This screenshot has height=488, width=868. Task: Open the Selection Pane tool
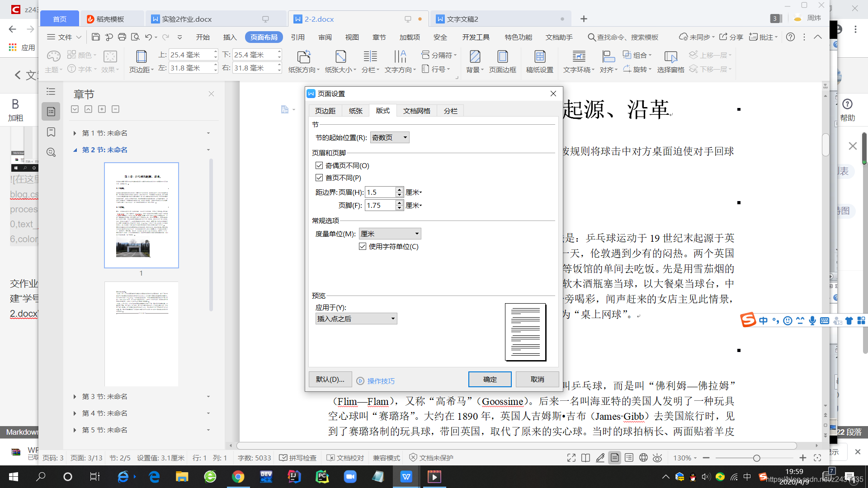click(x=670, y=61)
